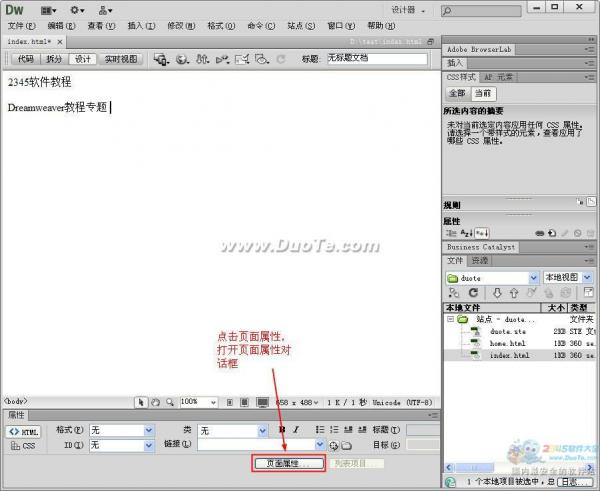Screen dimensions: 600x491
Task: Switch to 设计 design view
Action: [x=82, y=59]
